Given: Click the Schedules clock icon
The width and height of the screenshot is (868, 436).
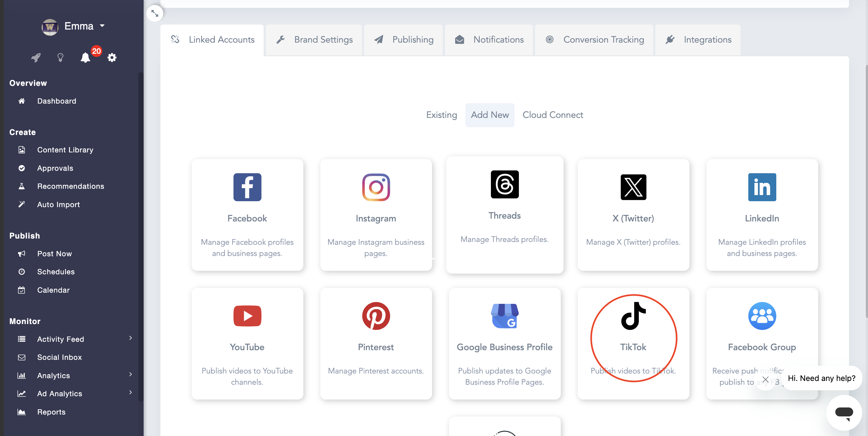Looking at the screenshot, I should [21, 272].
